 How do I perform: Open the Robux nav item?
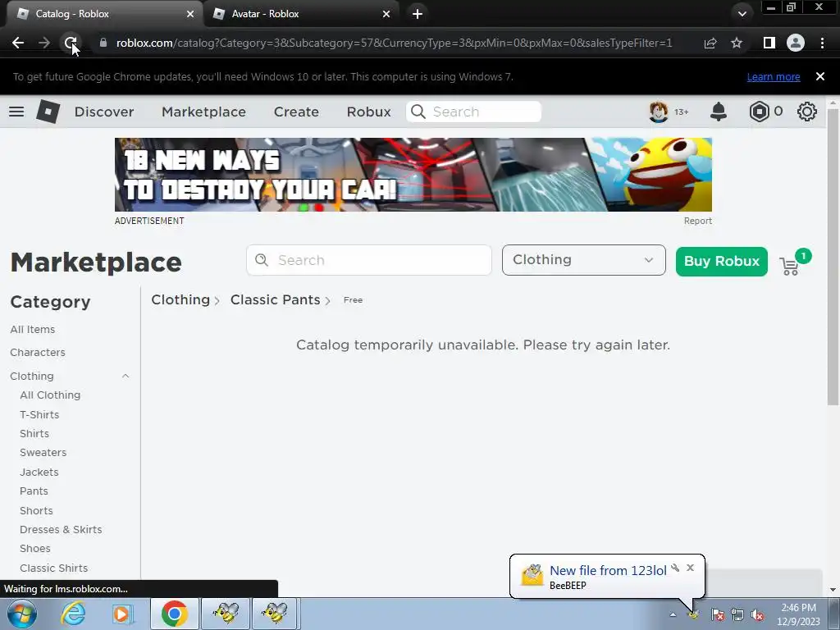click(x=368, y=112)
